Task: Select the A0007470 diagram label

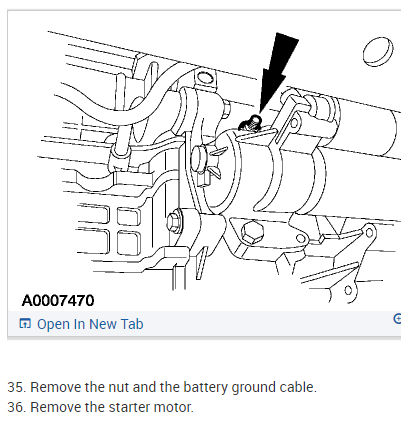Action: (58, 301)
